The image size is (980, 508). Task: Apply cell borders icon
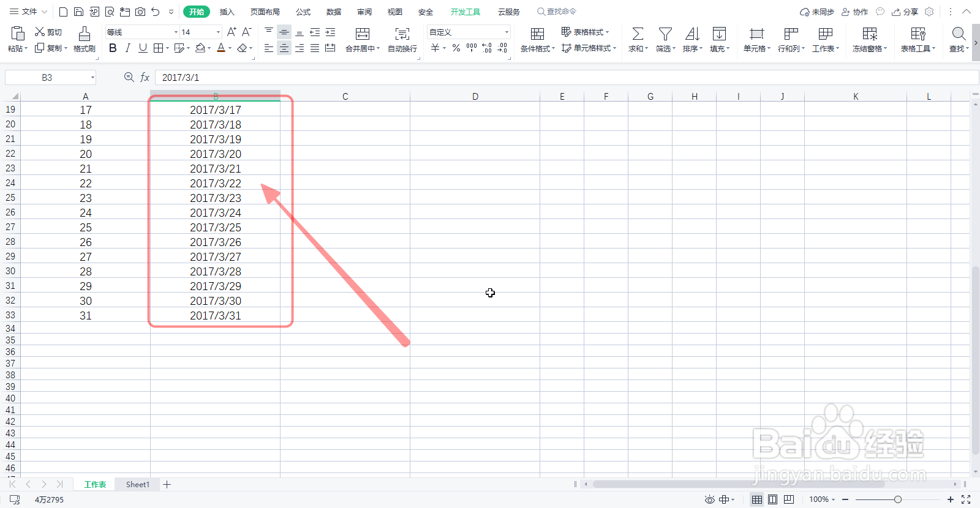click(159, 48)
